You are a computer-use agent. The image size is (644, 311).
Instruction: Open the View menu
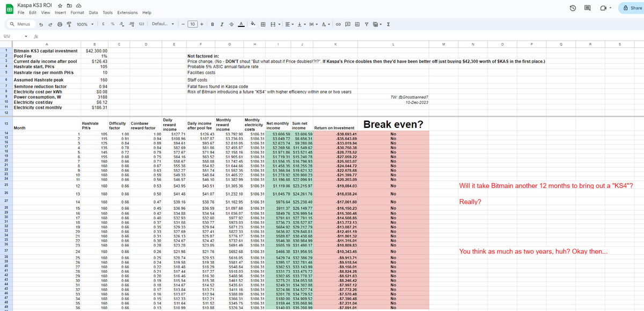[x=46, y=12]
